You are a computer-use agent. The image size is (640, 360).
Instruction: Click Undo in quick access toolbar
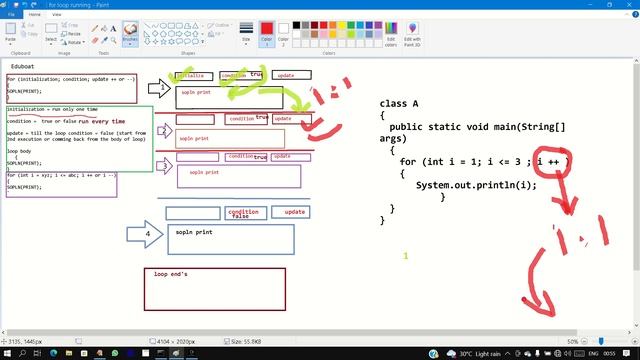pos(24,5)
